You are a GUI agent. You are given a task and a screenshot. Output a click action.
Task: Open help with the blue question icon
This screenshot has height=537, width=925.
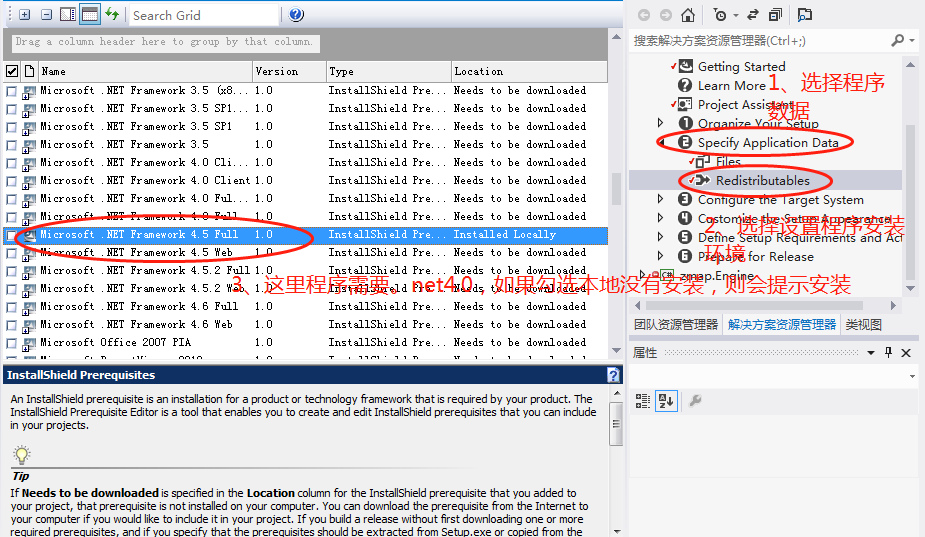tap(296, 14)
